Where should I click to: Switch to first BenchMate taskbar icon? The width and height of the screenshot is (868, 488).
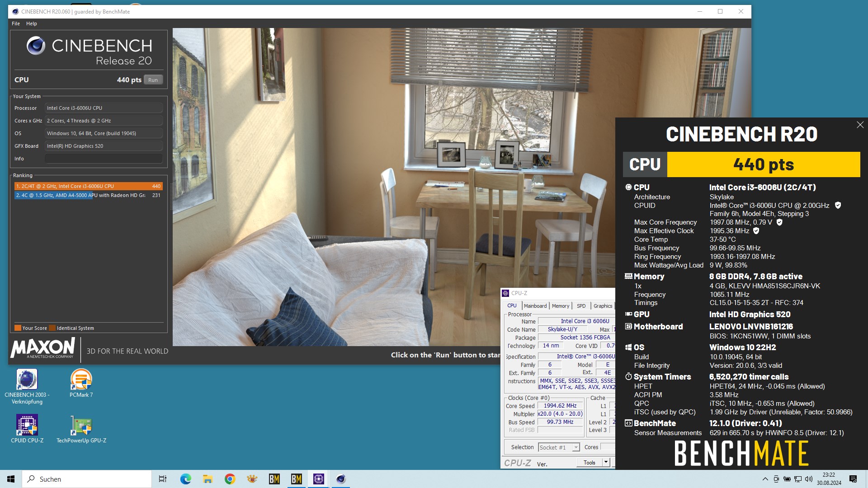point(274,479)
